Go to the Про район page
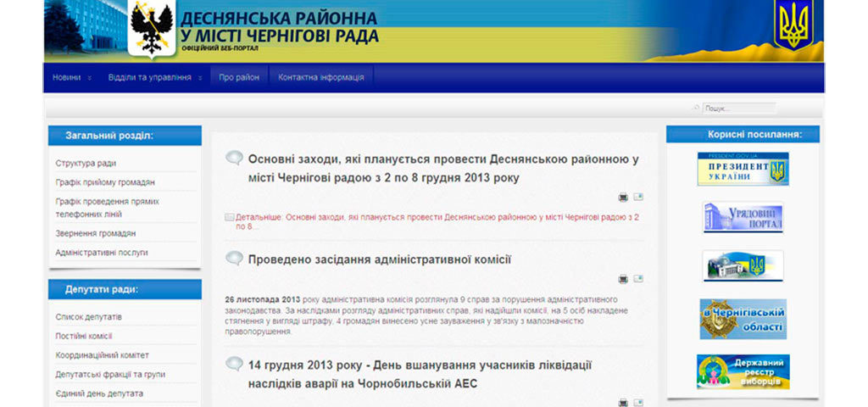Viewport: 868px width, 407px height. tap(238, 77)
